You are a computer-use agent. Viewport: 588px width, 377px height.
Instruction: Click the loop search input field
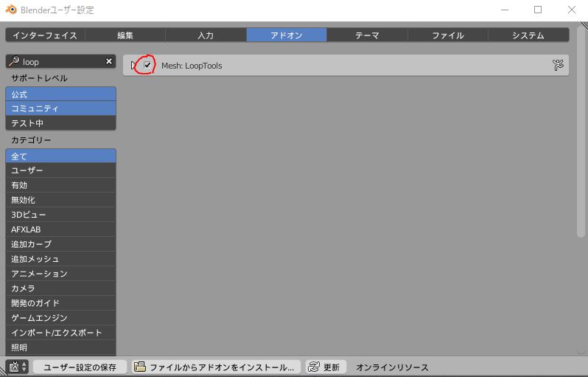[x=60, y=61]
